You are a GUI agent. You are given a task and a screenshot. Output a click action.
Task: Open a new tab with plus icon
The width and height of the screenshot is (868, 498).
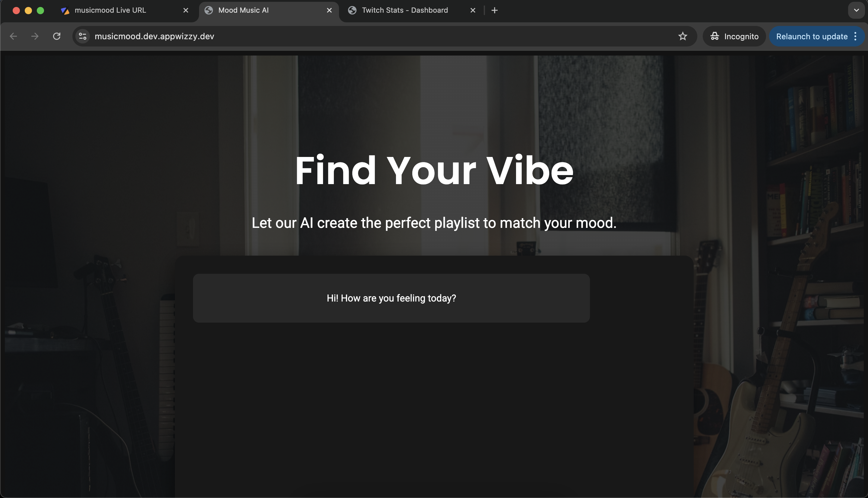[494, 10]
